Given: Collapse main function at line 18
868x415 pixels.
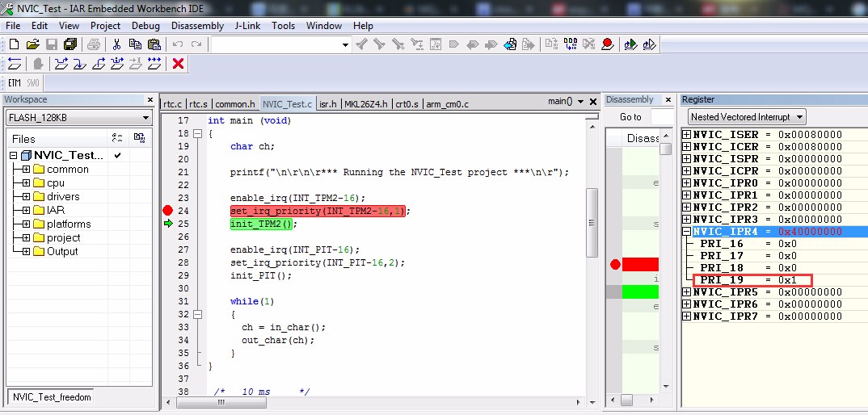Looking at the screenshot, I should pyautogui.click(x=198, y=133).
